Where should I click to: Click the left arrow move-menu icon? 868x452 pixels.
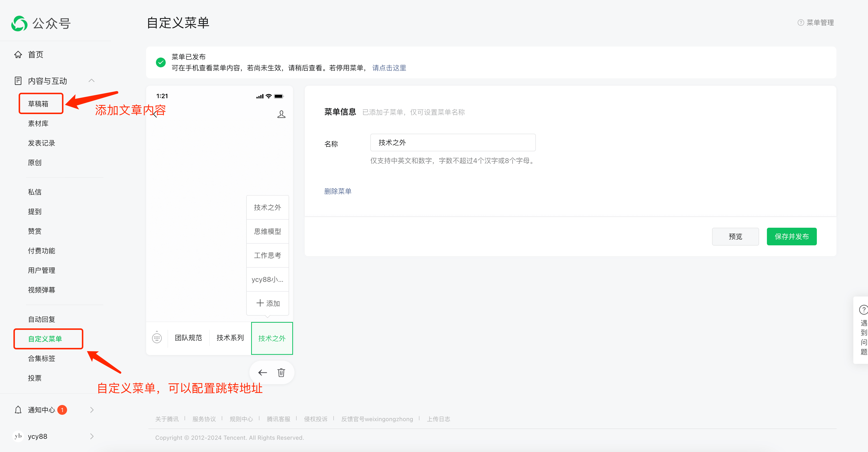point(262,372)
